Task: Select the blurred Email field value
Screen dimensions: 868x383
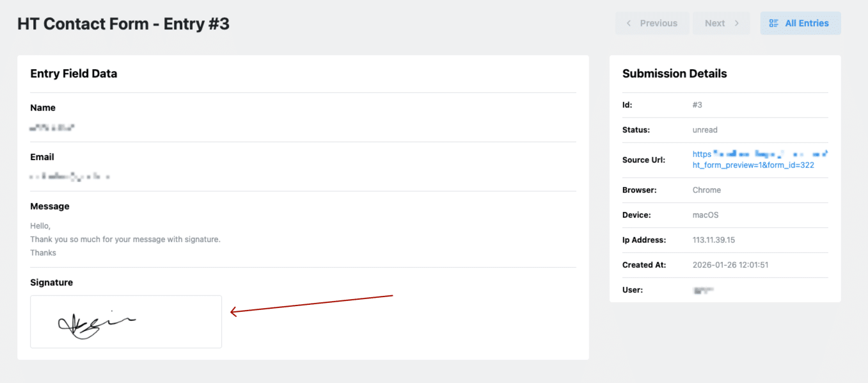Action: 70,176
